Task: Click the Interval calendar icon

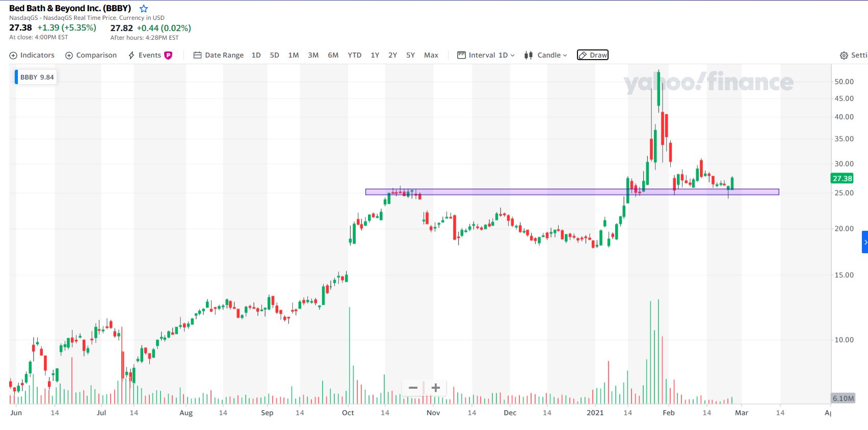Action: pyautogui.click(x=461, y=55)
